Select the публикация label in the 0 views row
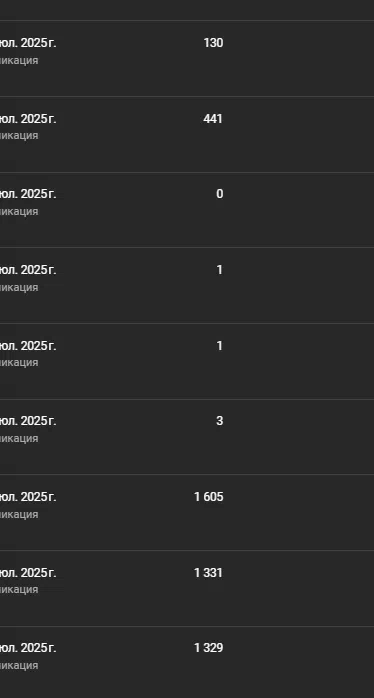 pyautogui.click(x=19, y=211)
